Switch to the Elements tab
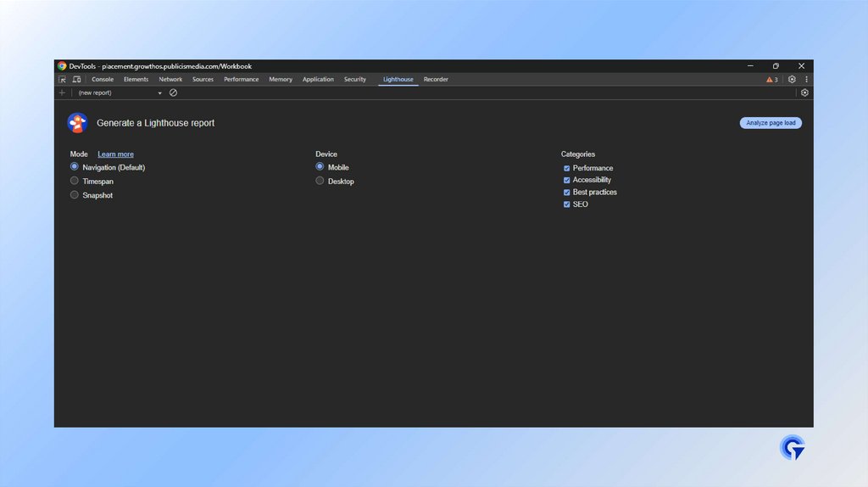Screen dimensions: 868x487 [x=136, y=79]
